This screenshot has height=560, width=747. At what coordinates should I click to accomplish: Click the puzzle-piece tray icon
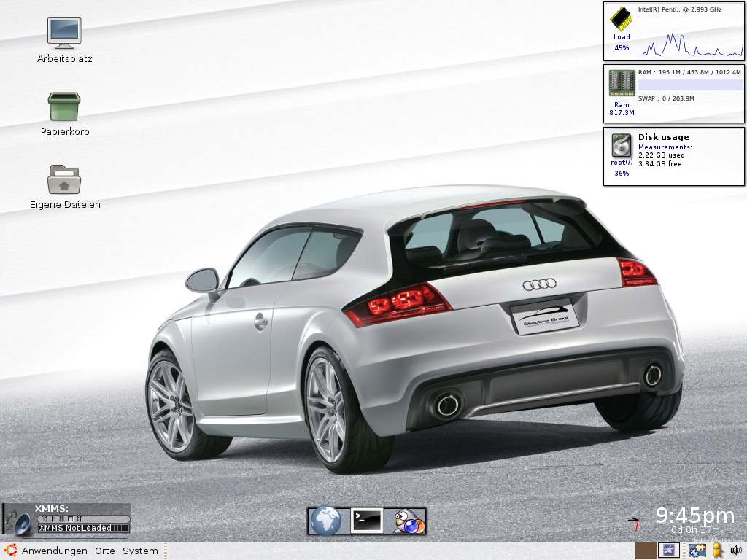(x=697, y=551)
